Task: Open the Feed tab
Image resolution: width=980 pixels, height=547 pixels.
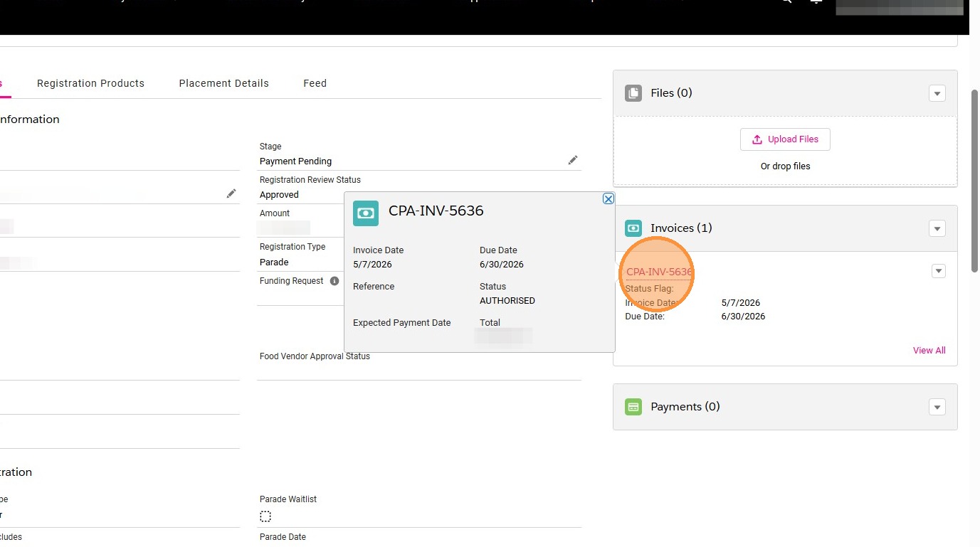Action: tap(315, 83)
